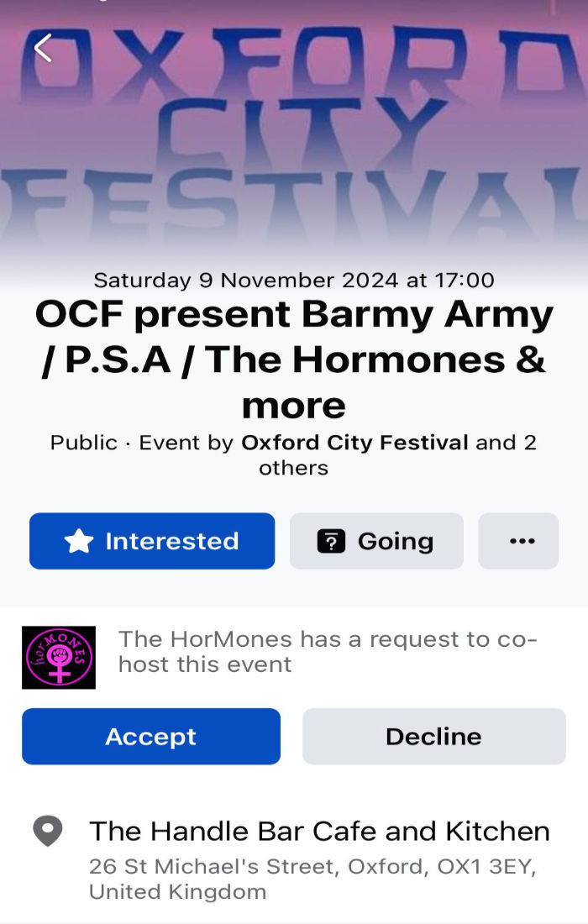Toggle Going response for this event
This screenshot has width=588, height=924.
click(x=376, y=541)
